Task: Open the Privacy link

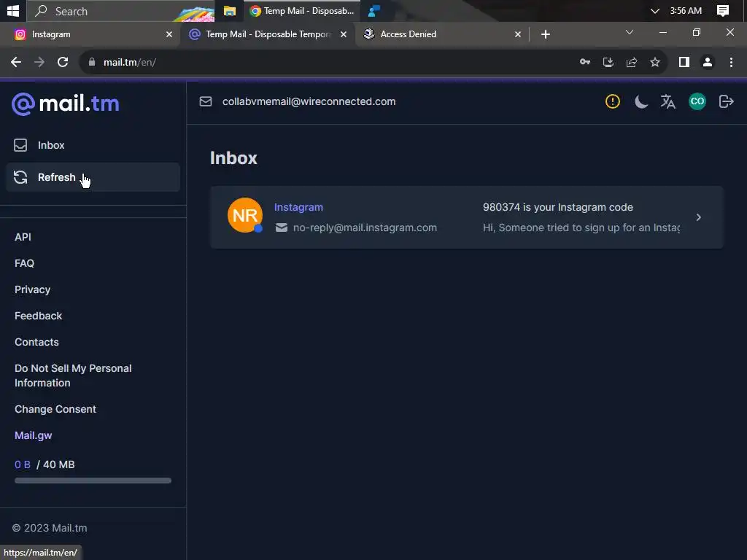Action: coord(32,289)
